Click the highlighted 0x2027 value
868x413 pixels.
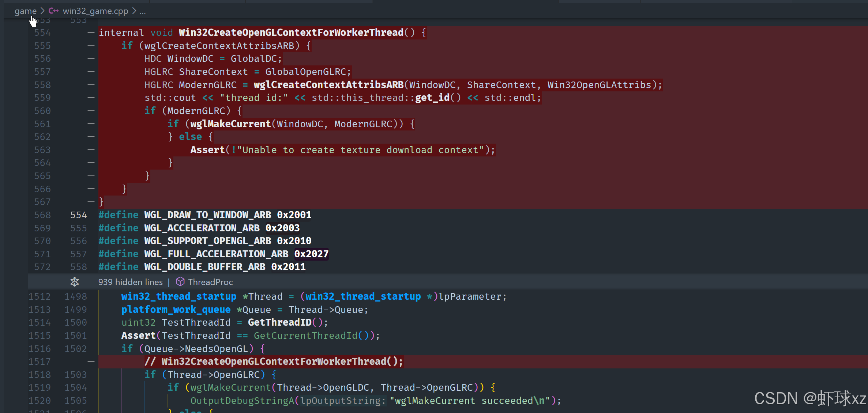(311, 254)
